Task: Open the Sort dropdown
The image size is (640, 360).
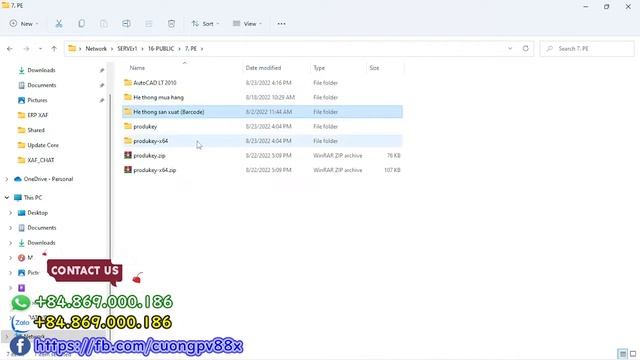Action: (205, 24)
